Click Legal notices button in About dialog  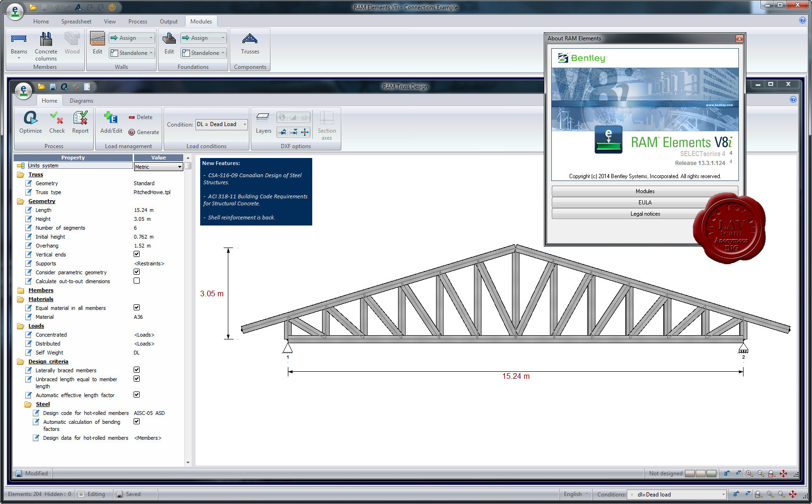point(645,214)
